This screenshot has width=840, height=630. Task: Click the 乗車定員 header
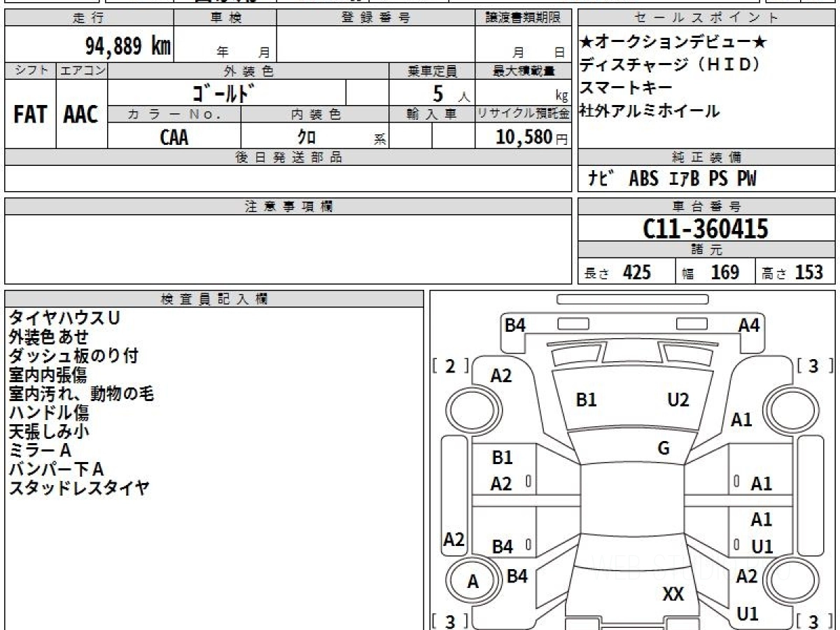pyautogui.click(x=433, y=71)
